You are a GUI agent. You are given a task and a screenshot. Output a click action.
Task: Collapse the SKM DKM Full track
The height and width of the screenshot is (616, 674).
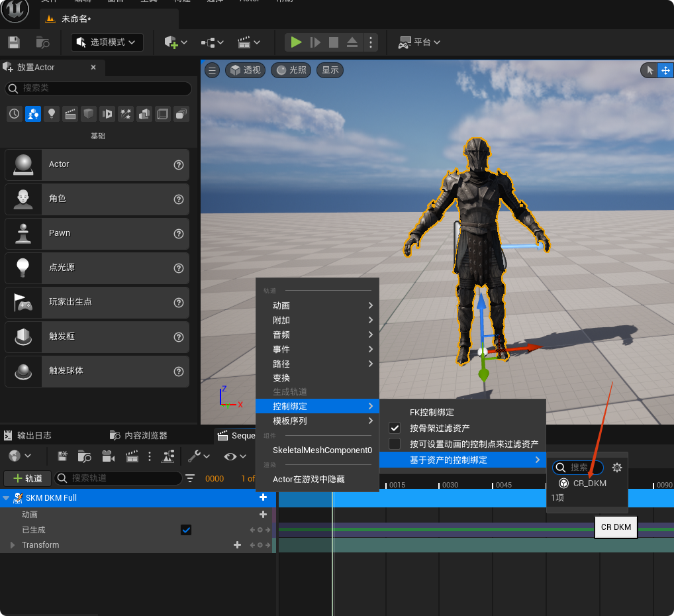6,498
